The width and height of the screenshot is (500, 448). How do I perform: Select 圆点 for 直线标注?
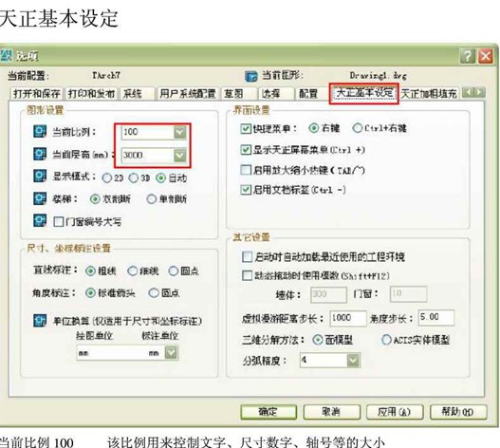tap(174, 271)
